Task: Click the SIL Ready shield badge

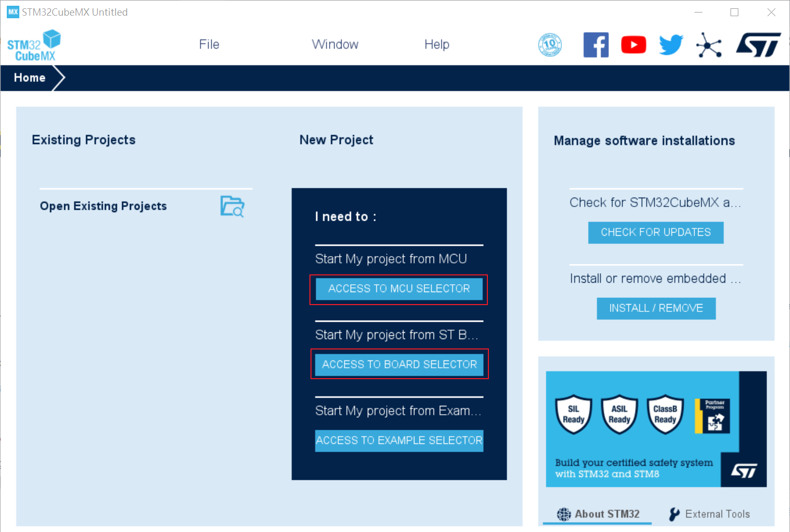Action: (573, 415)
